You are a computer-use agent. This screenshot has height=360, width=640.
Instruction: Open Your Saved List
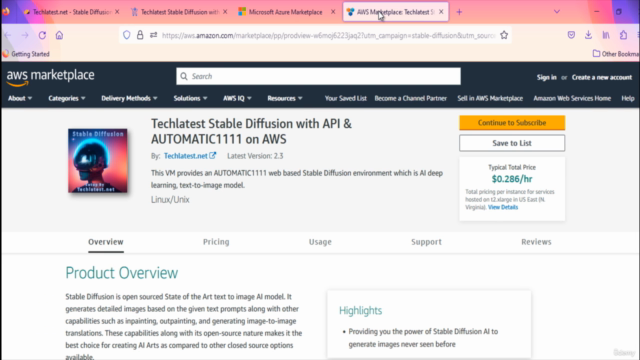[346, 98]
